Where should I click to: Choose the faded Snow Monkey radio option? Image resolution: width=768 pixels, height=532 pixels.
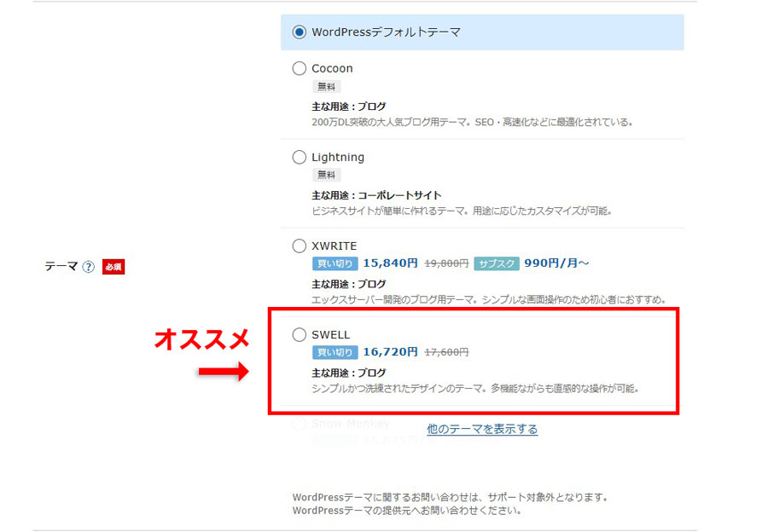pyautogui.click(x=299, y=424)
